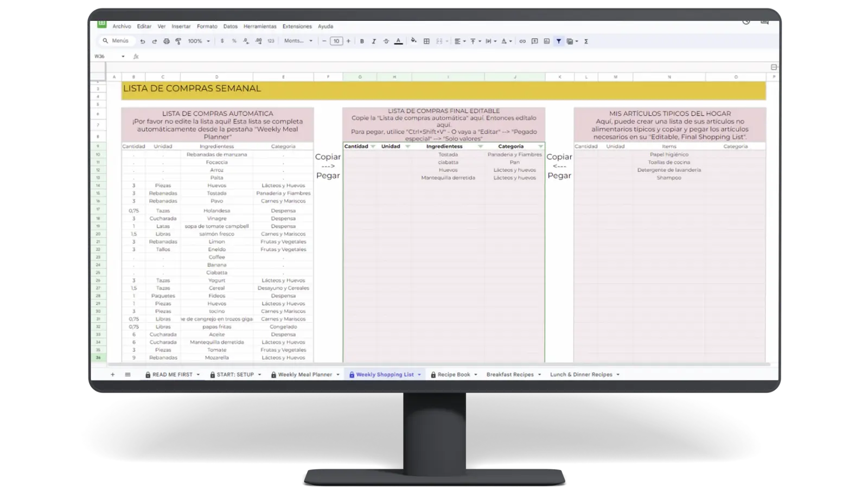868x488 pixels.
Task: Open the fill color paint bucket
Action: (x=413, y=41)
